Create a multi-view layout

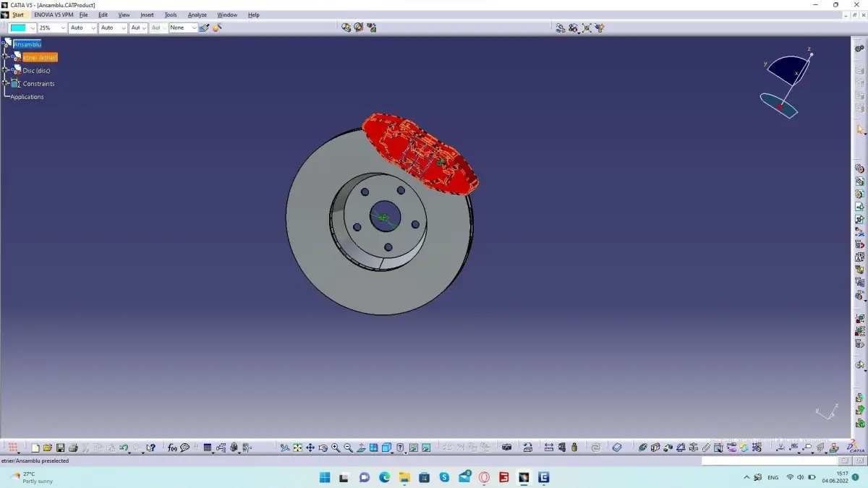(x=373, y=448)
